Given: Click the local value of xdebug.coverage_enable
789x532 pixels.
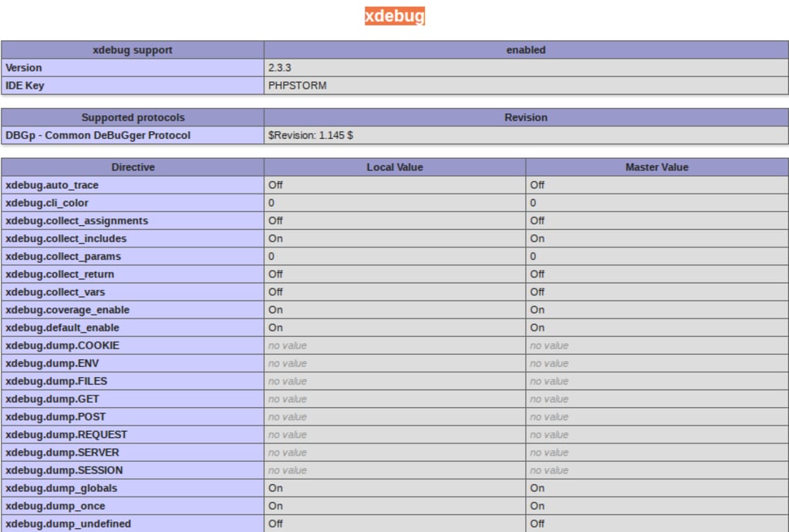Looking at the screenshot, I should coord(275,310).
